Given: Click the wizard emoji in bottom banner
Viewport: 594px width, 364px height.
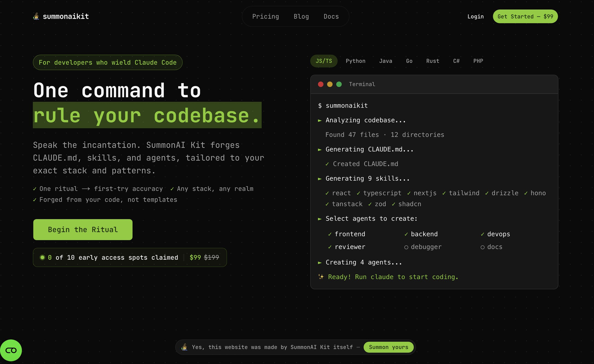Looking at the screenshot, I should pyautogui.click(x=185, y=347).
